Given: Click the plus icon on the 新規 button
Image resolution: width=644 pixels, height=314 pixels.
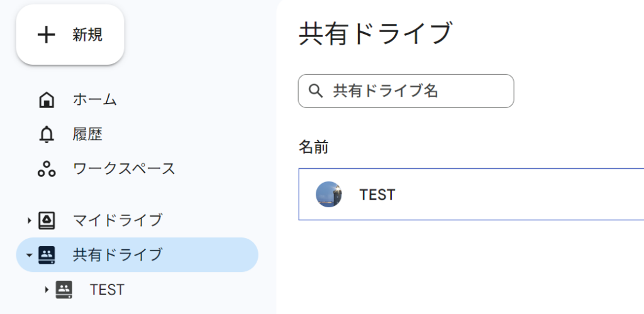Looking at the screenshot, I should 46,35.
